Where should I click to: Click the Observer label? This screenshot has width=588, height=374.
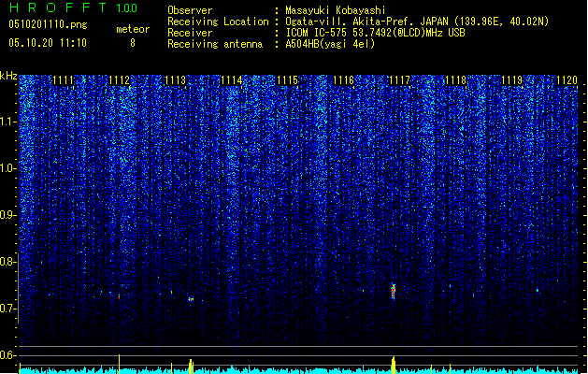190,10
